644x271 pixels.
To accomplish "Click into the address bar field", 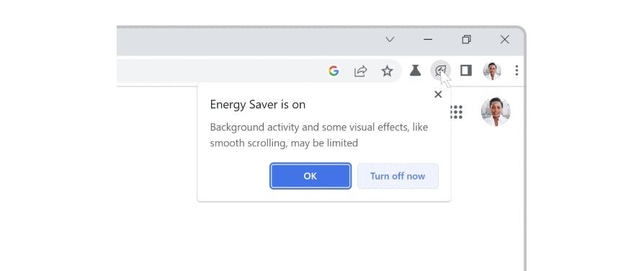I will (x=259, y=71).
